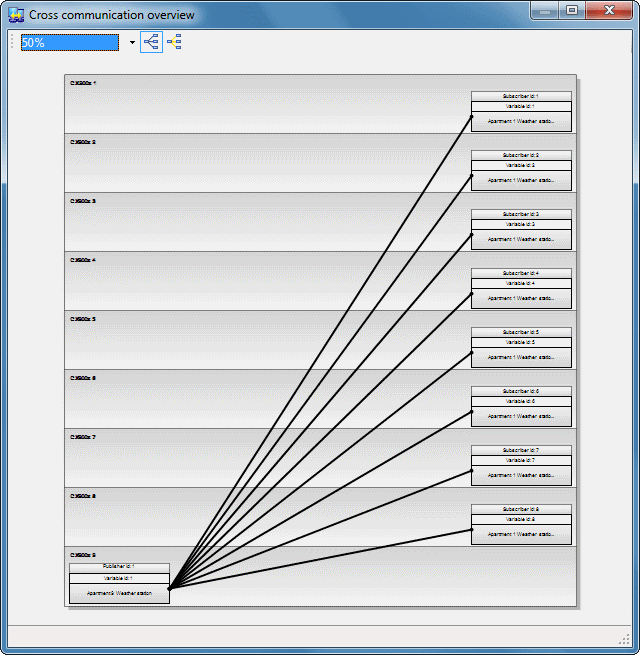The height and width of the screenshot is (655, 640).
Task: Click Apartment9 Weather station publisher block
Action: (119, 594)
